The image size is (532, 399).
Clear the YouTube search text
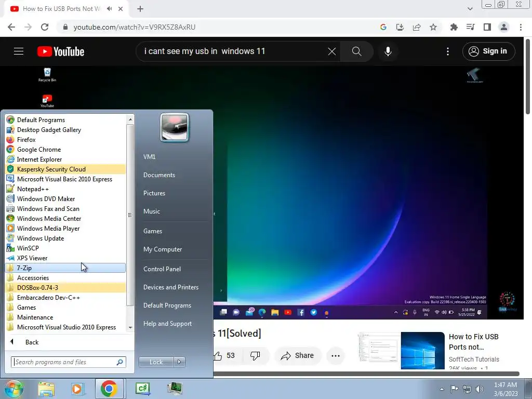pyautogui.click(x=332, y=51)
